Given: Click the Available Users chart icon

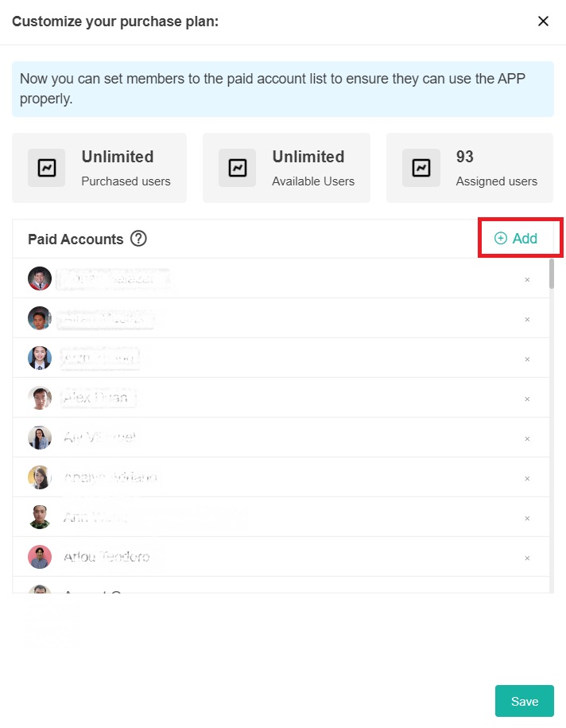Looking at the screenshot, I should coord(237,168).
